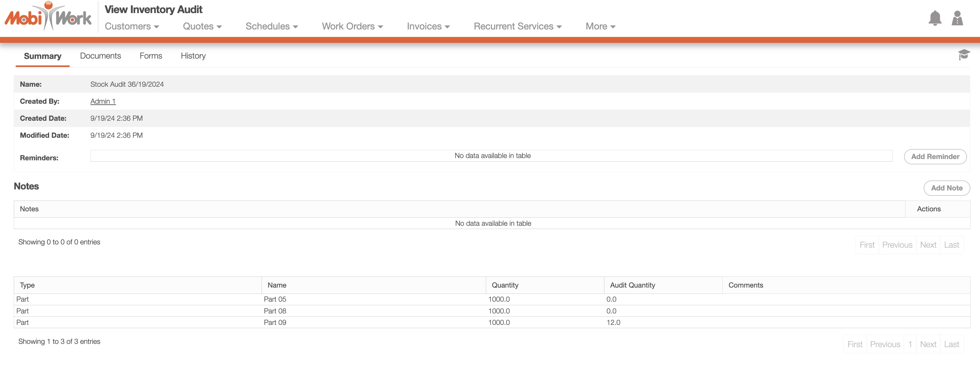Screen dimensions: 980x371
Task: Switch to the Documents tab
Action: pos(100,56)
